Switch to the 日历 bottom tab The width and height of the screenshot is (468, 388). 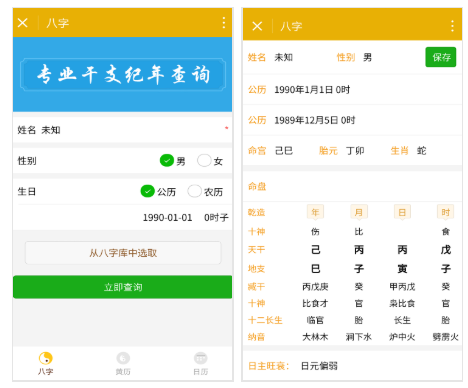[200, 364]
